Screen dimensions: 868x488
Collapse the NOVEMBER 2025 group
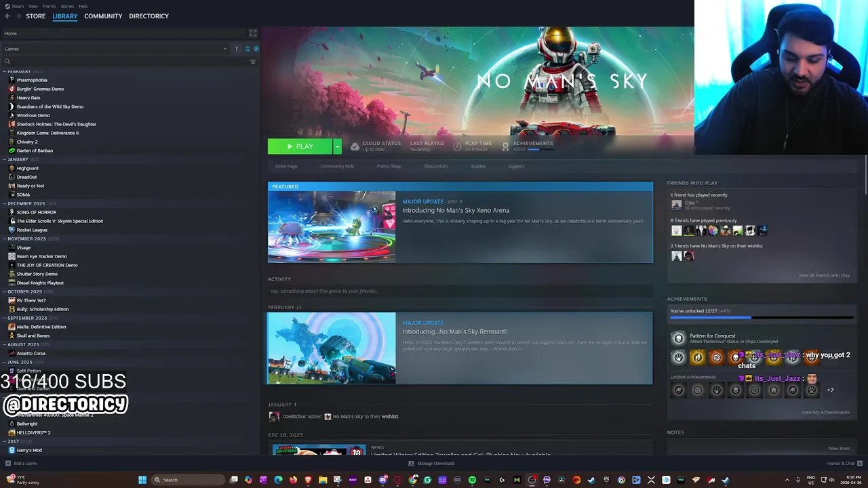coord(5,239)
